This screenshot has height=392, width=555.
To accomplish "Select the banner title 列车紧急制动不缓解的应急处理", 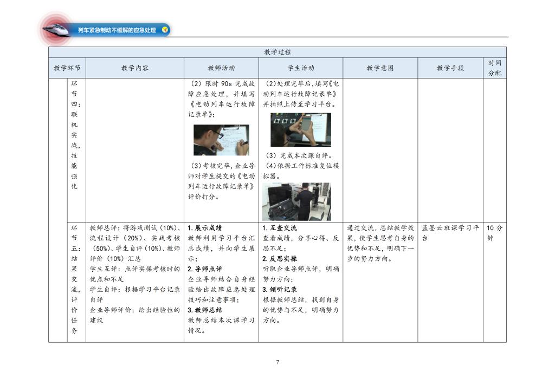I will click(117, 30).
